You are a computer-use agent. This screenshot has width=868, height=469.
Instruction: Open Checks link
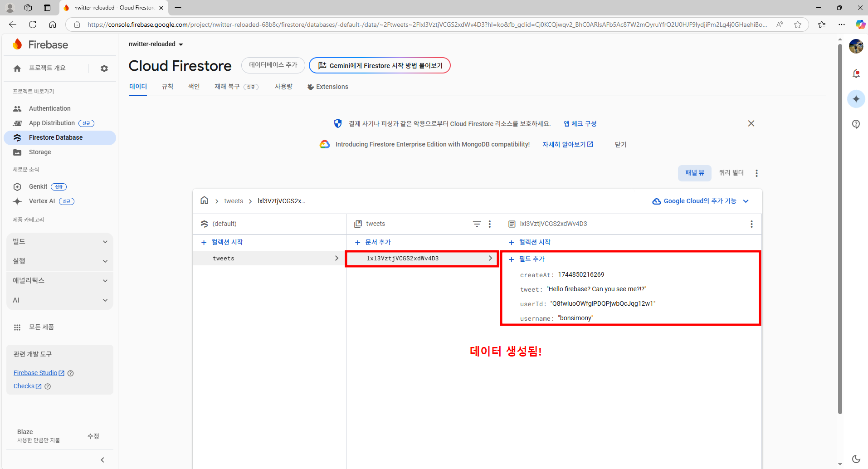click(28, 386)
